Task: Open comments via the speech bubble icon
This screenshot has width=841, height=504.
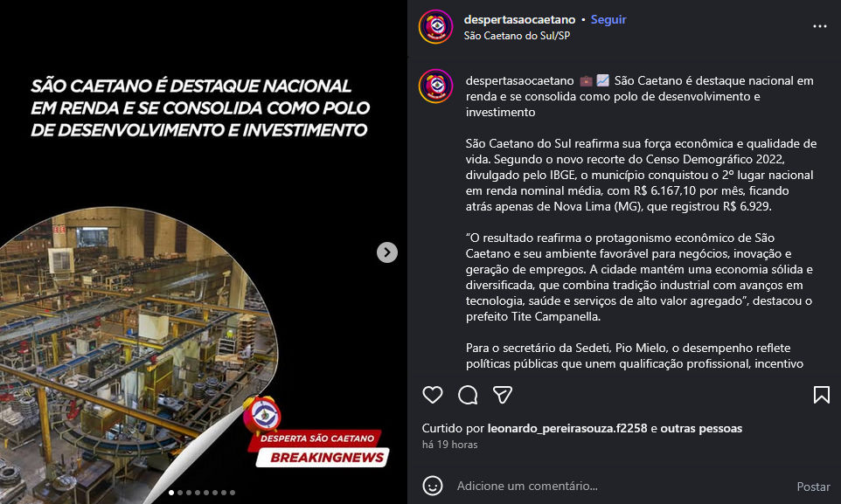Action: 468,395
